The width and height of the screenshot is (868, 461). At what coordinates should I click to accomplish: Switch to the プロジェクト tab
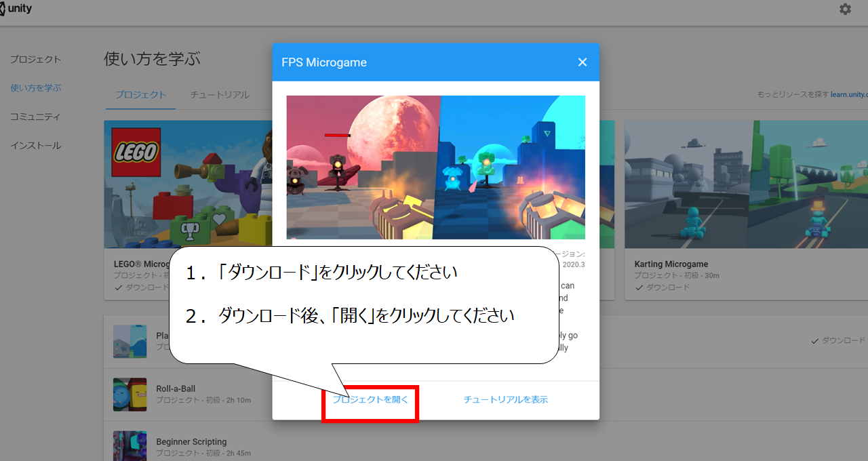[140, 95]
